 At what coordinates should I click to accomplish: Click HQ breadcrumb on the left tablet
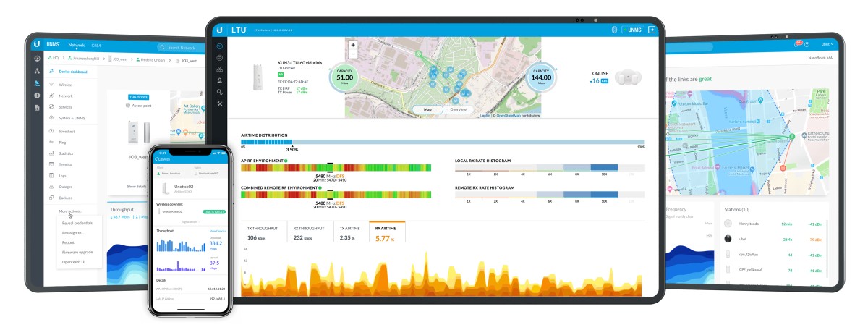point(54,58)
